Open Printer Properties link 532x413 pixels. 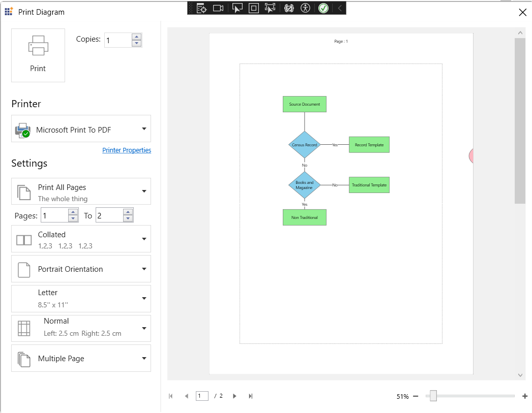(x=127, y=150)
